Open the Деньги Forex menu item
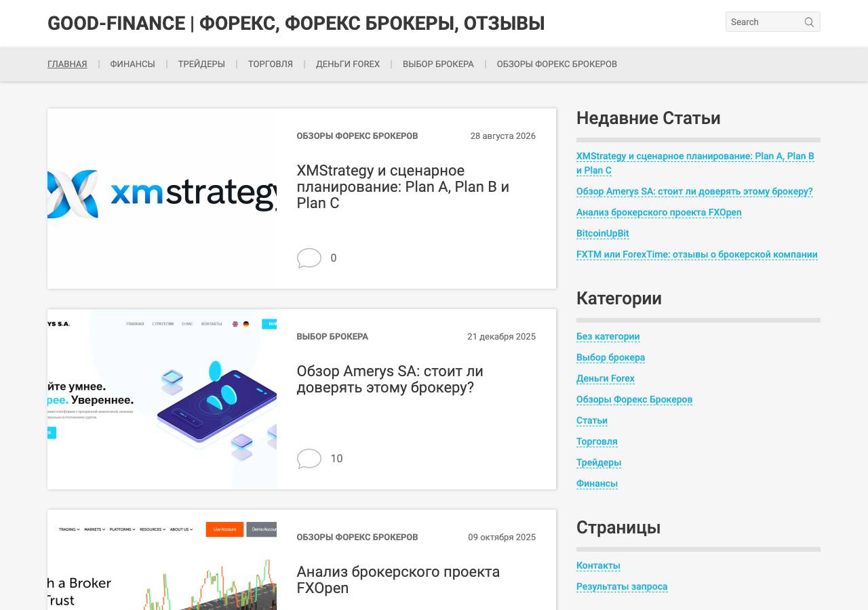The width and height of the screenshot is (868, 610). 348,64
